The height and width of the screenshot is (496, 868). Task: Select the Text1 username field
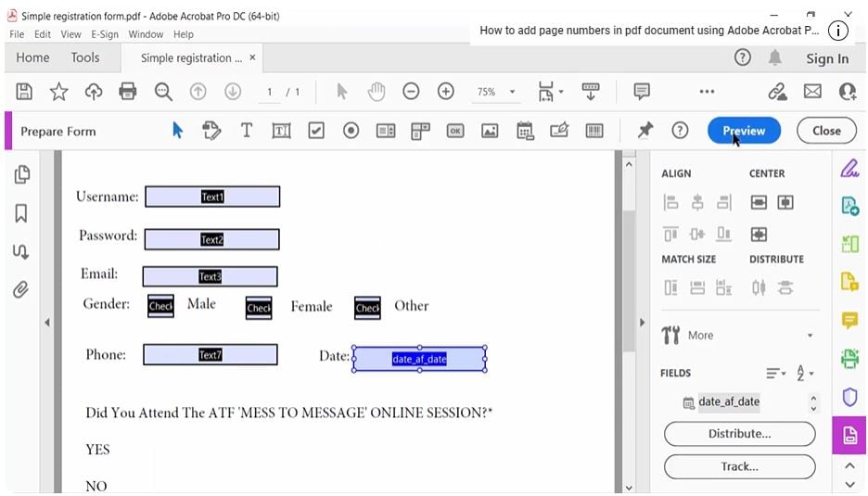coord(212,197)
